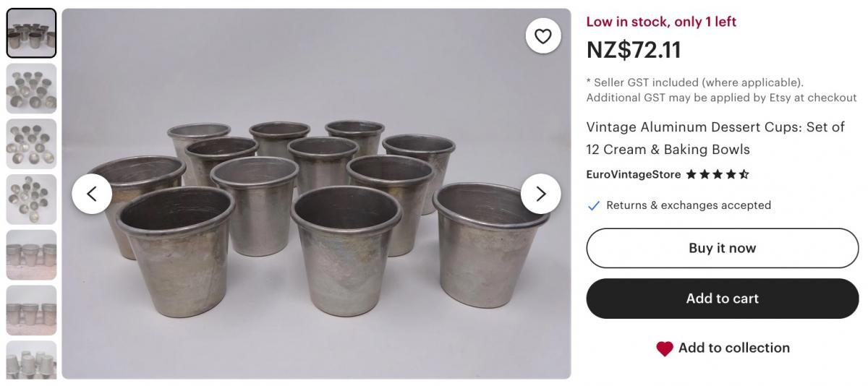The width and height of the screenshot is (868, 386).
Task: Click the Vintage Aluminum Dessert Cups title
Action: 715,138
